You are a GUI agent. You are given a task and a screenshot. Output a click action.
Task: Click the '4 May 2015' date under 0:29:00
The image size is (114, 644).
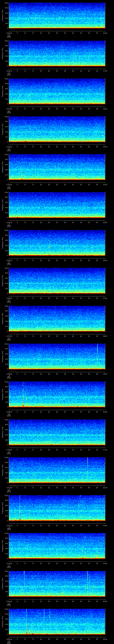pos(9,36)
